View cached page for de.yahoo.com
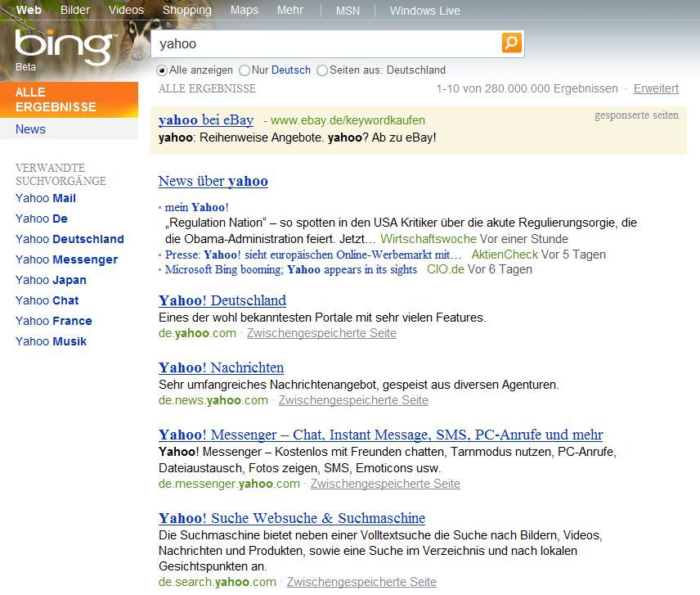Viewport: 700px width, 595px height. click(x=321, y=333)
